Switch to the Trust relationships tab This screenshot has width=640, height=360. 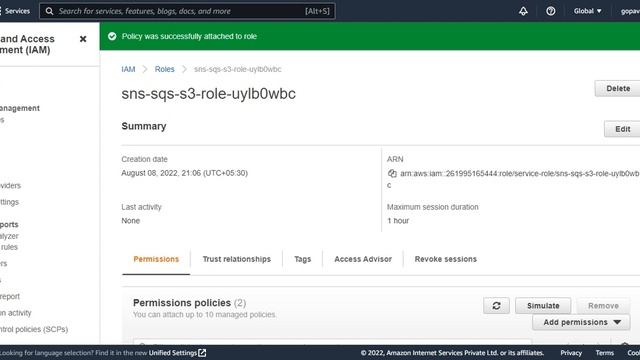[x=237, y=259]
